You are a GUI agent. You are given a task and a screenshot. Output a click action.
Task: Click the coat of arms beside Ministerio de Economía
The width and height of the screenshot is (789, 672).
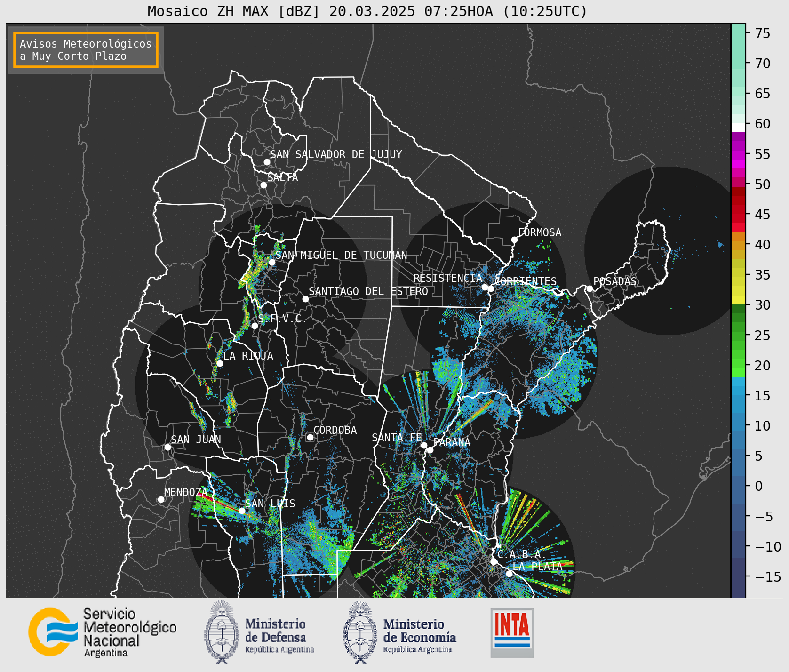(360, 632)
